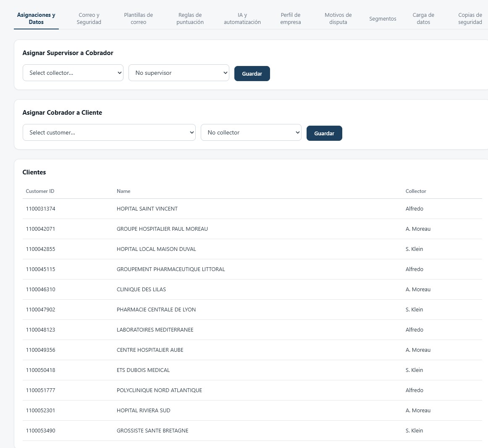Open the No collector dropdown

coord(251,132)
